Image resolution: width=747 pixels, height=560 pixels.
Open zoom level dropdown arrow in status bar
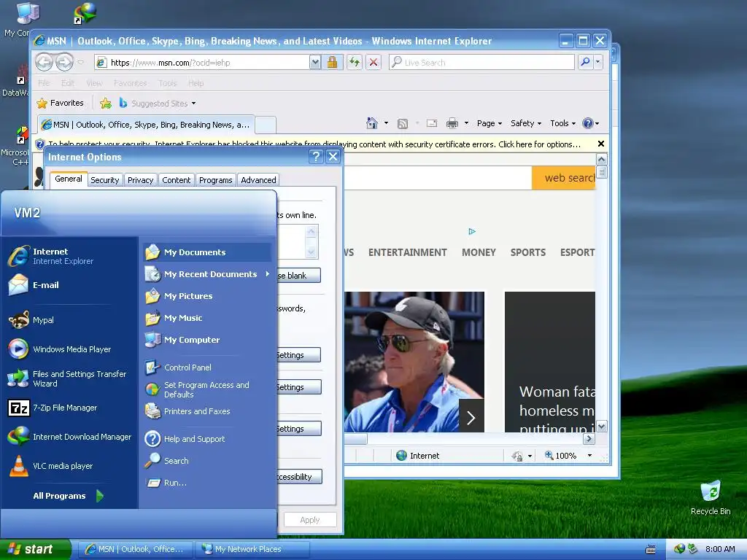point(589,456)
